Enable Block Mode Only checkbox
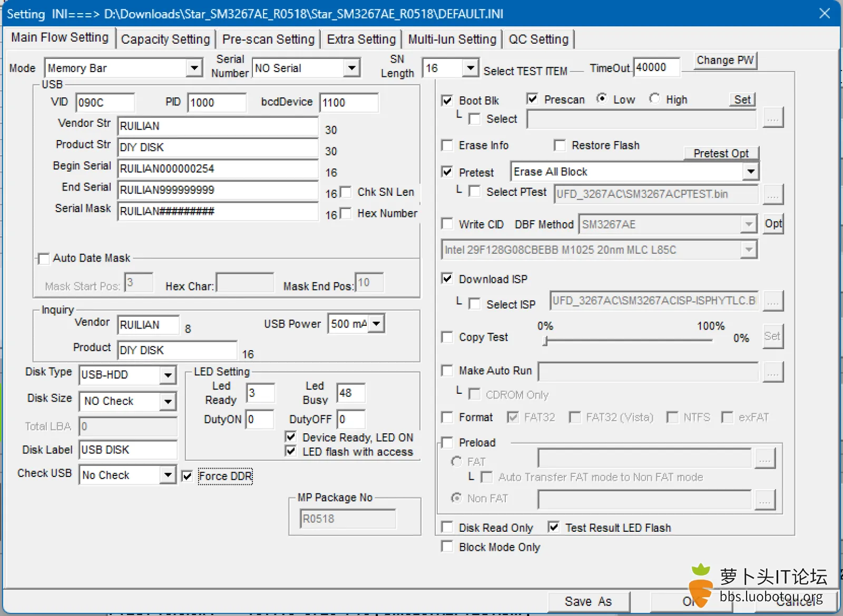The image size is (843, 616). click(x=447, y=547)
